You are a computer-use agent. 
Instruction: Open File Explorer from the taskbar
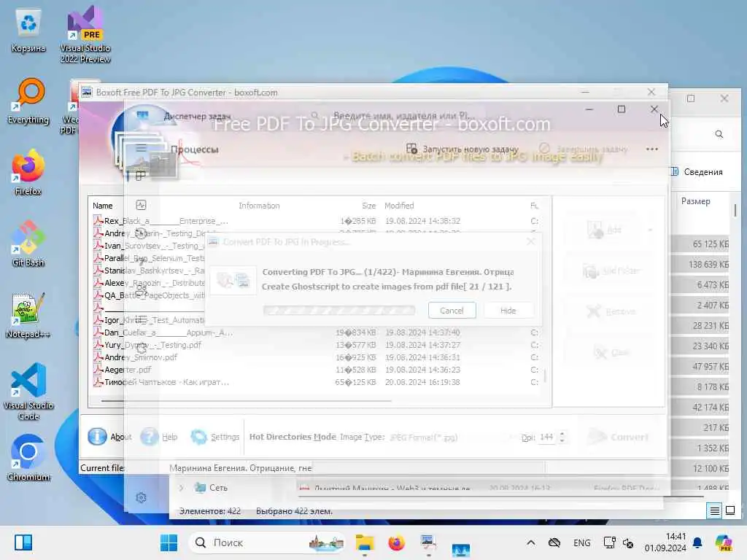[x=365, y=542]
